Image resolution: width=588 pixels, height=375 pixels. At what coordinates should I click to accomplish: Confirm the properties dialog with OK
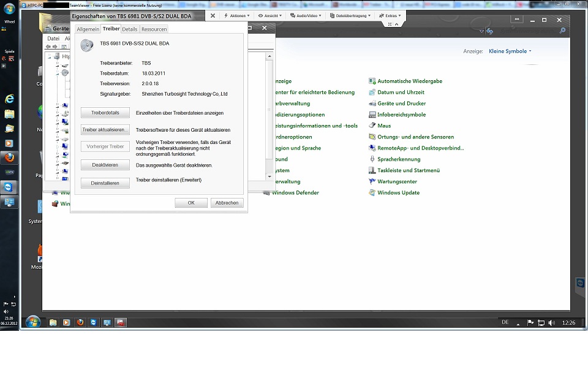[191, 202]
